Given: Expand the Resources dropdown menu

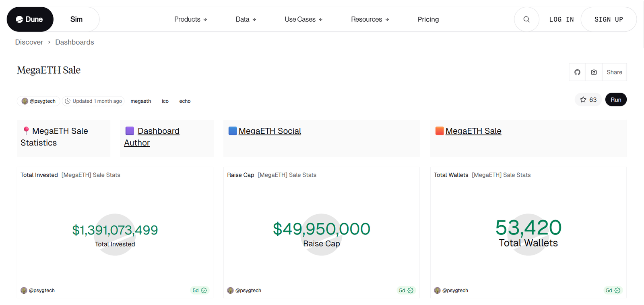Looking at the screenshot, I should [x=370, y=19].
